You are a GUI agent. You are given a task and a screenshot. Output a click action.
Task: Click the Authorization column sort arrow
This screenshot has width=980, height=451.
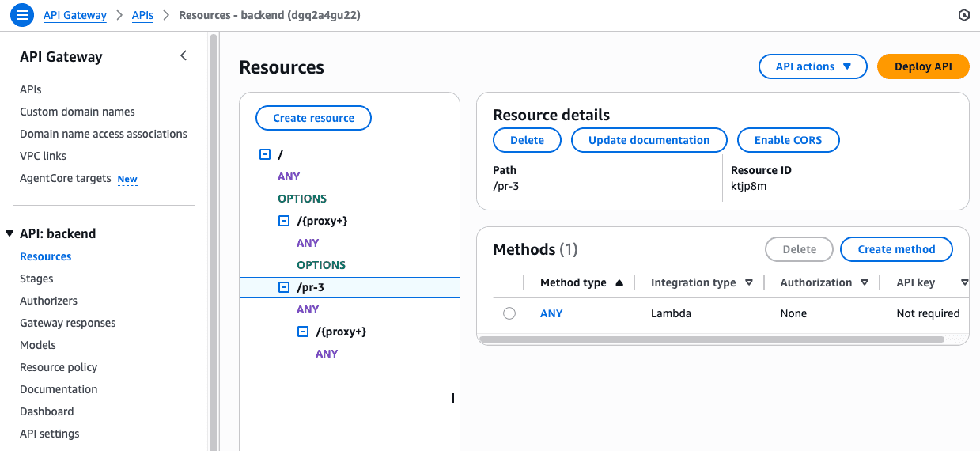point(865,282)
